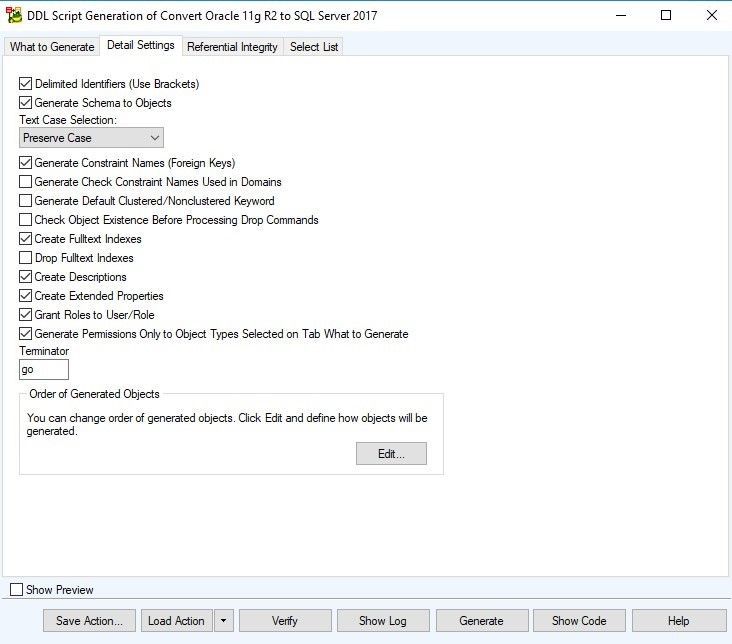Toggle Generate Permissions Only to Object Types checkbox

(x=26, y=333)
